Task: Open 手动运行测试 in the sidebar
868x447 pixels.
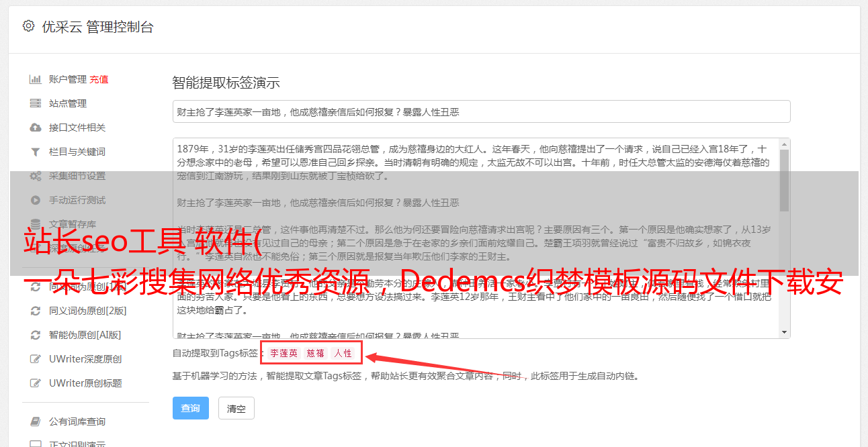Action: click(77, 200)
